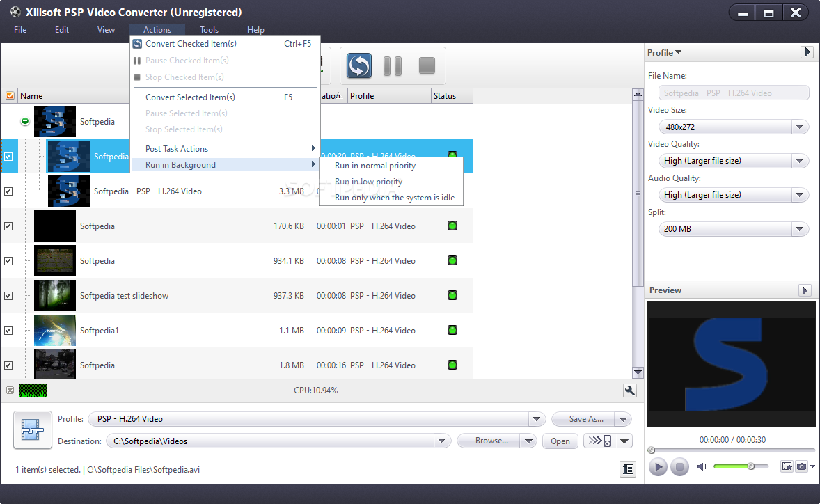Screen dimensions: 820x504
Task: Open the Tools menu
Action: (x=210, y=30)
